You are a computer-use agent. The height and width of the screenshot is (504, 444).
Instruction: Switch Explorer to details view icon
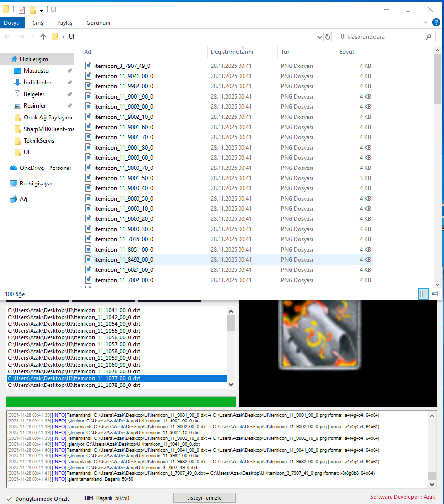(424, 294)
